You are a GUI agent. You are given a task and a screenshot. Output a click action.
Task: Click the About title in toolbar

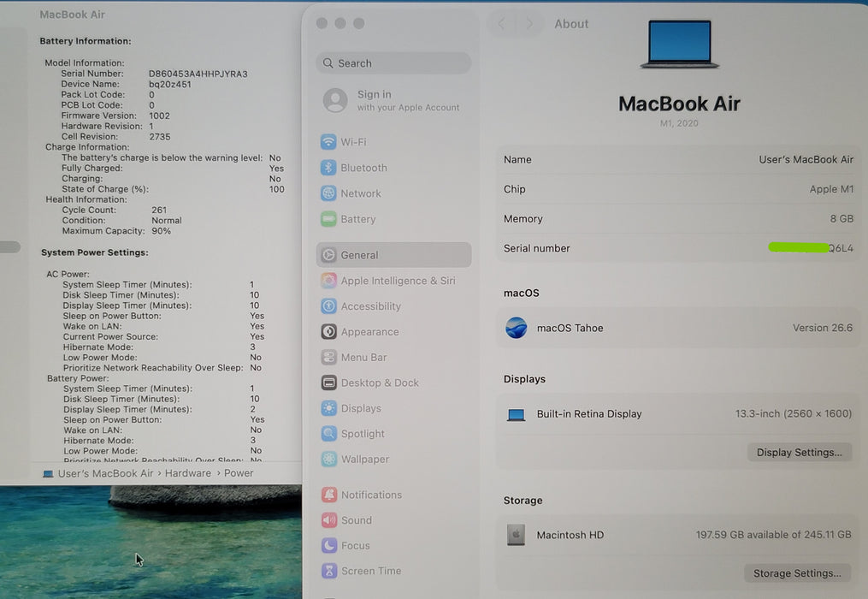[x=571, y=24]
